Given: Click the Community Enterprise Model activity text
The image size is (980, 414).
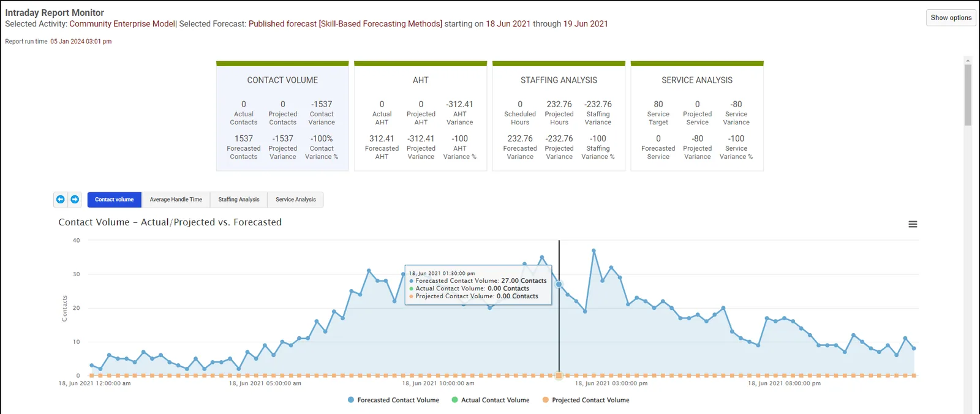Looking at the screenshot, I should tap(122, 24).
